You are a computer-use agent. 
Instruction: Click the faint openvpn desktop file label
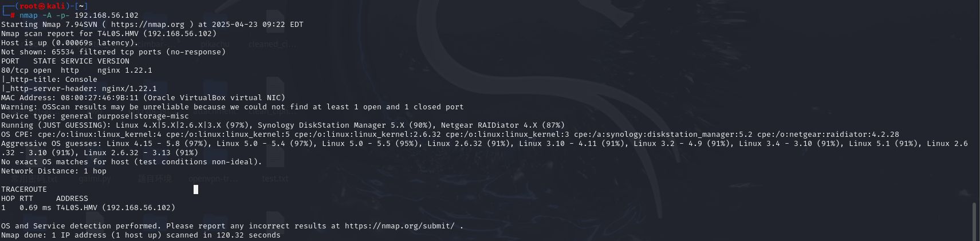212,179
